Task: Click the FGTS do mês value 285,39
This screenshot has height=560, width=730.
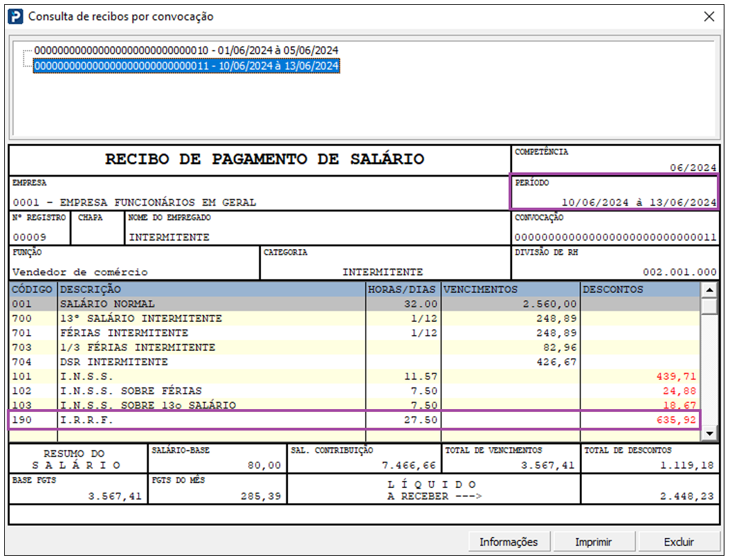Action: point(261,496)
